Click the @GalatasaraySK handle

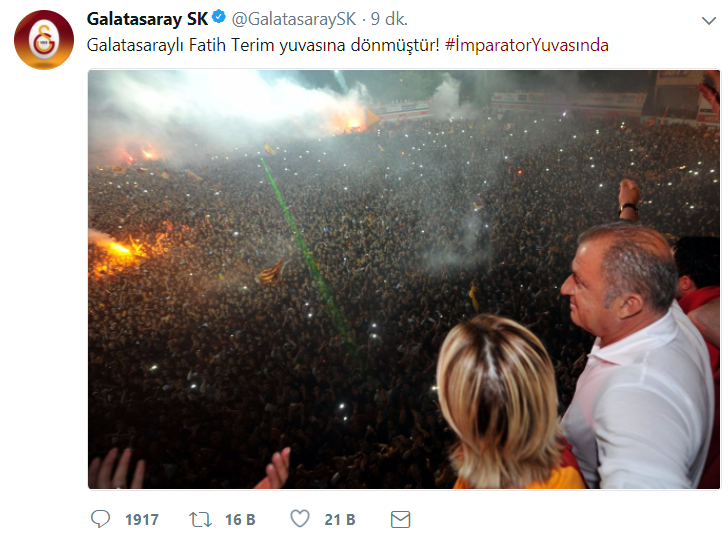[293, 19]
